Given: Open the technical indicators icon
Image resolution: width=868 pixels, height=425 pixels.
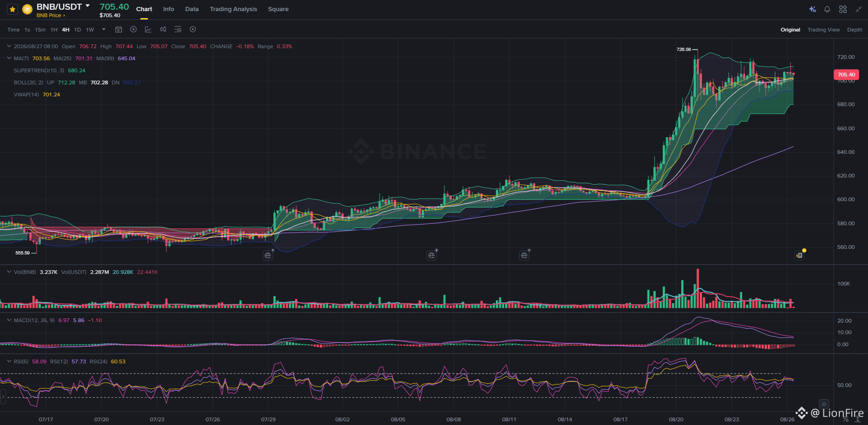Looking at the screenshot, I should 148,30.
